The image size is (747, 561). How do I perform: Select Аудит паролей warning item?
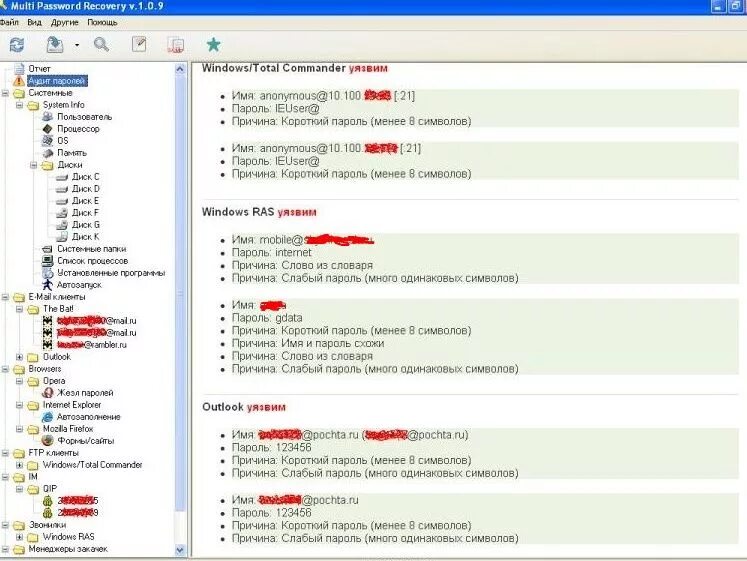[x=57, y=81]
